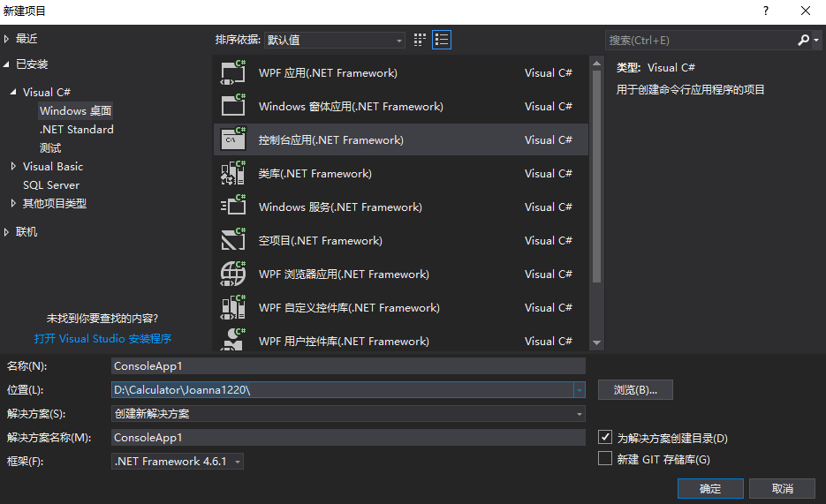Open the search options dropdown arrow
826x504 pixels.
point(816,40)
